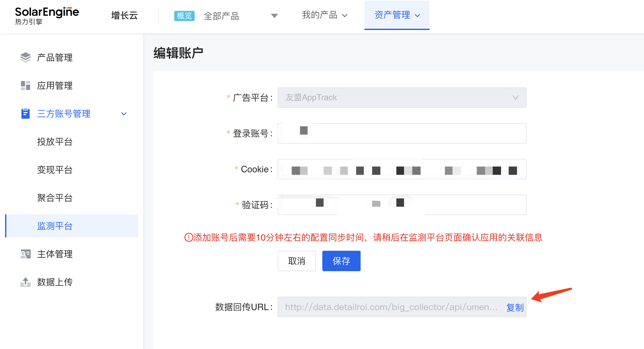
Task: Click the SolarEngine logo
Action: [x=47, y=15]
